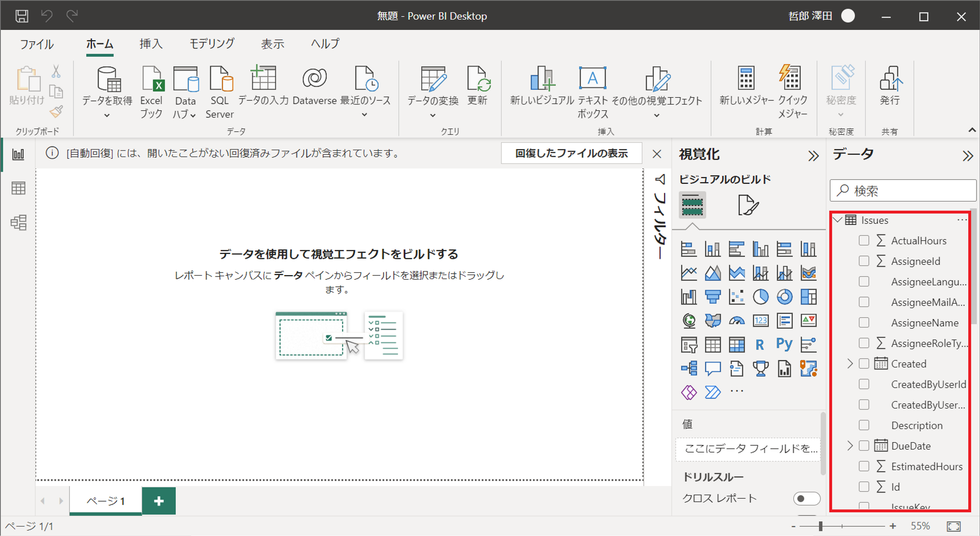Image resolution: width=980 pixels, height=536 pixels.
Task: Check the ActualHours field
Action: pos(864,240)
